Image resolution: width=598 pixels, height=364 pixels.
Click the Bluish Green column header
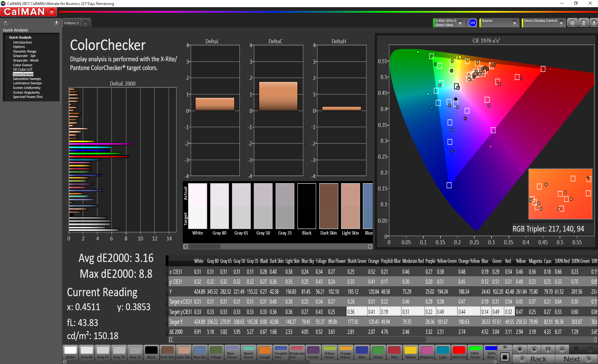click(357, 261)
